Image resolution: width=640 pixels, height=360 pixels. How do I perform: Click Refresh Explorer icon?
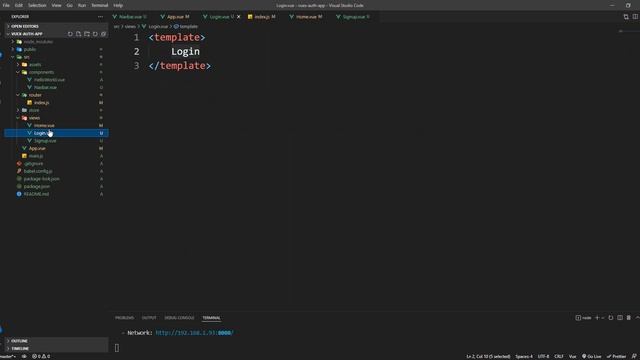pos(95,34)
